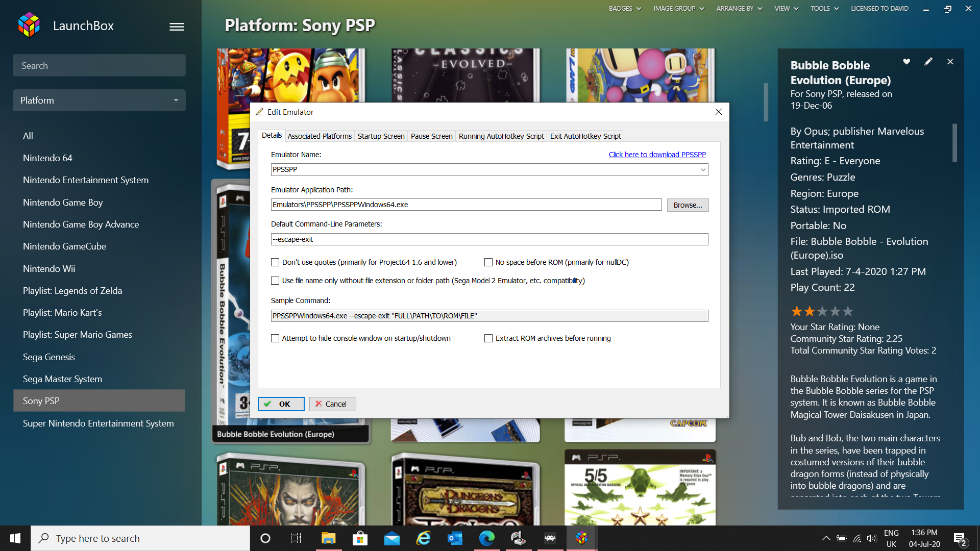Launch Internet Explorer from taskbar

(423, 538)
